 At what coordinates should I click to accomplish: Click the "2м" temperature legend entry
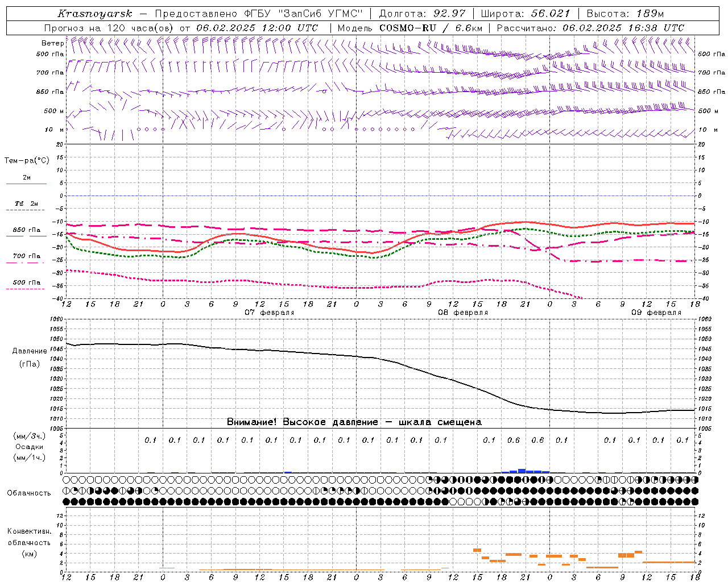coord(27,178)
